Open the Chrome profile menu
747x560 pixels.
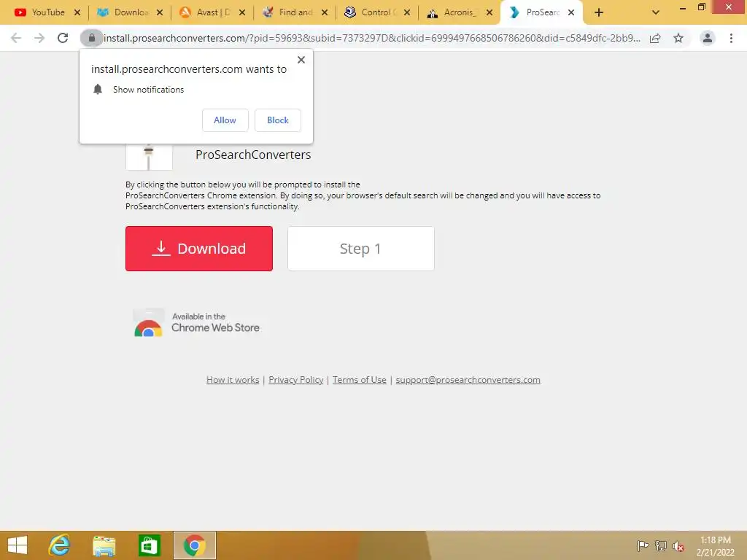tap(708, 38)
